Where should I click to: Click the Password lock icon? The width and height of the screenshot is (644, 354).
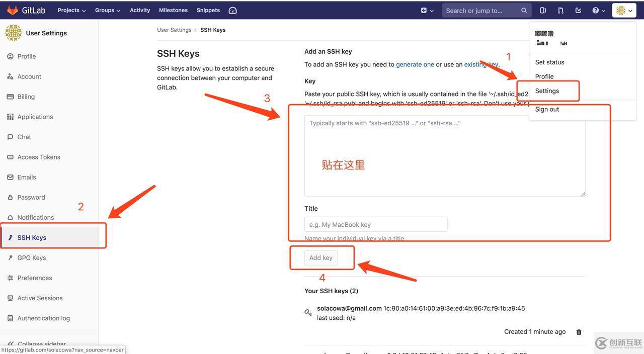pyautogui.click(x=10, y=197)
